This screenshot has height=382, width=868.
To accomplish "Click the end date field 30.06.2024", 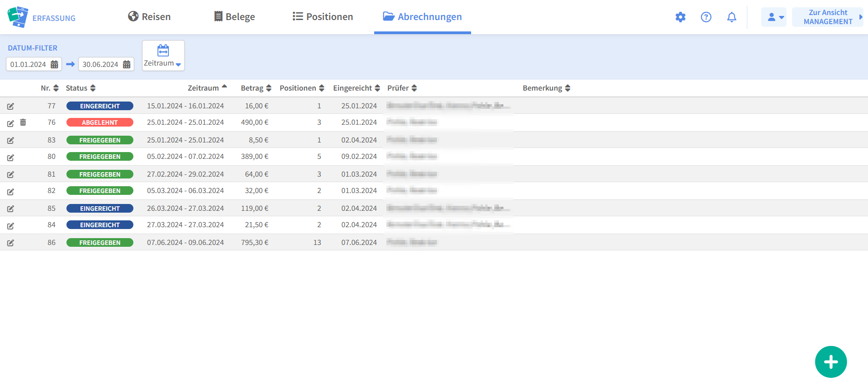I will [106, 64].
